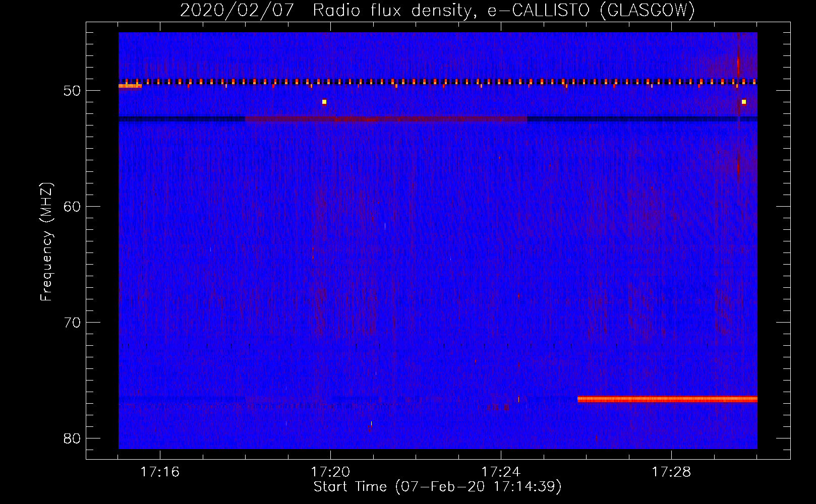The image size is (816, 504).
Task: Click the dark red band near 52.5 MHz
Action: click(x=386, y=119)
